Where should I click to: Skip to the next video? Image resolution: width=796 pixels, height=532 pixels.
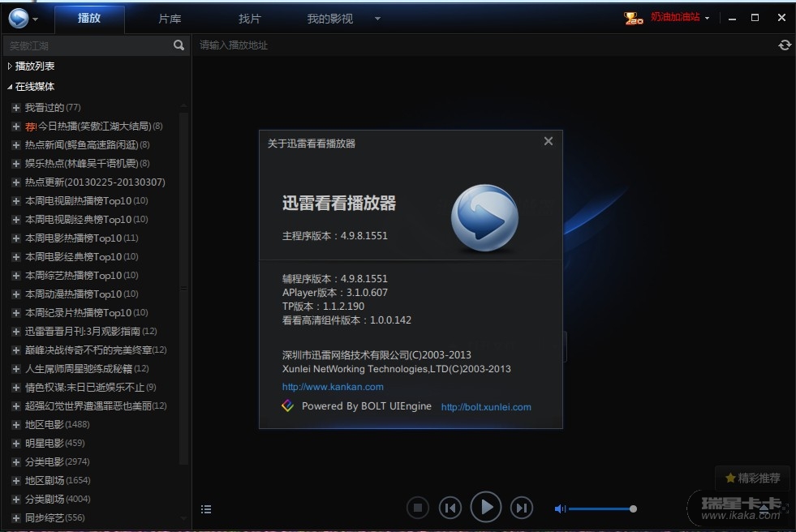[x=522, y=507]
